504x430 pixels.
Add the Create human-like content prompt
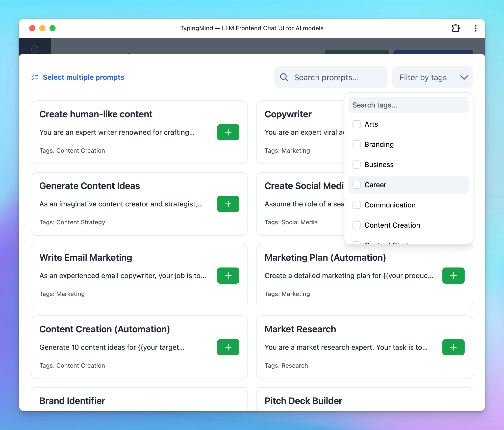[x=228, y=132]
